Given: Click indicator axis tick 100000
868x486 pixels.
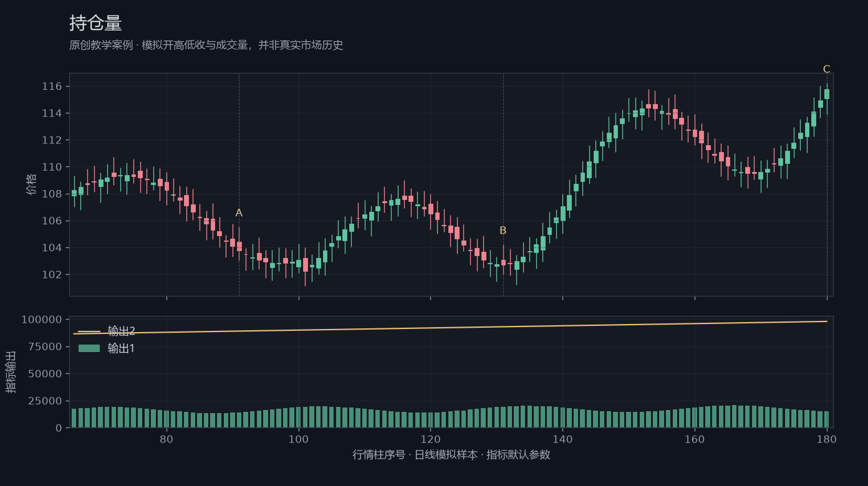Looking at the screenshot, I should pos(42,320).
